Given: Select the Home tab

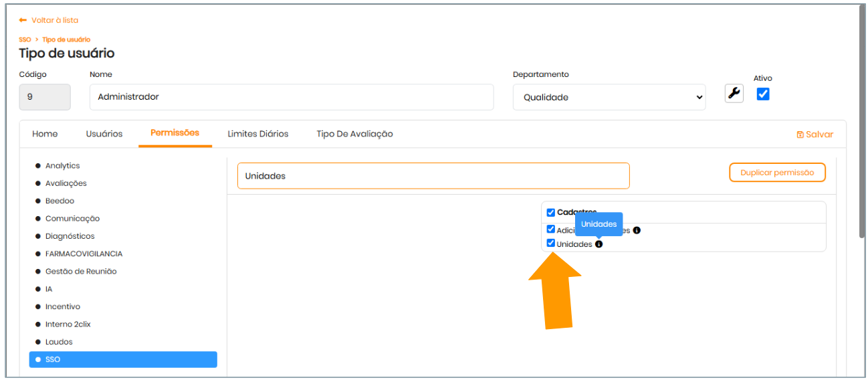Looking at the screenshot, I should 45,134.
